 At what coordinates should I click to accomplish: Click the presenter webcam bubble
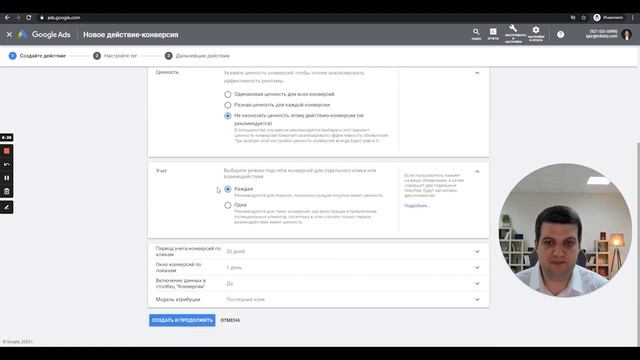coord(565,230)
